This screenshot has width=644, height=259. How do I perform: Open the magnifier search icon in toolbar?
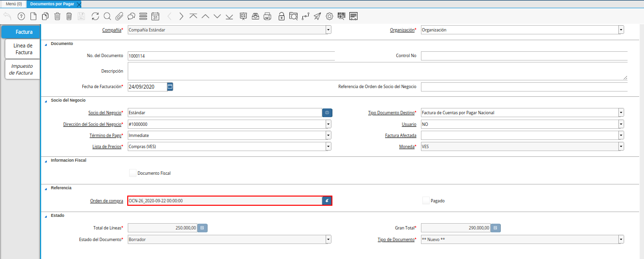pyautogui.click(x=107, y=16)
